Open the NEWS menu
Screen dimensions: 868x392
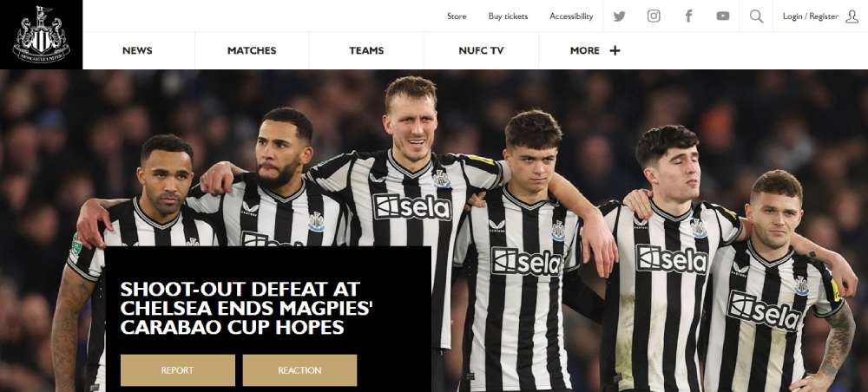[x=137, y=50]
